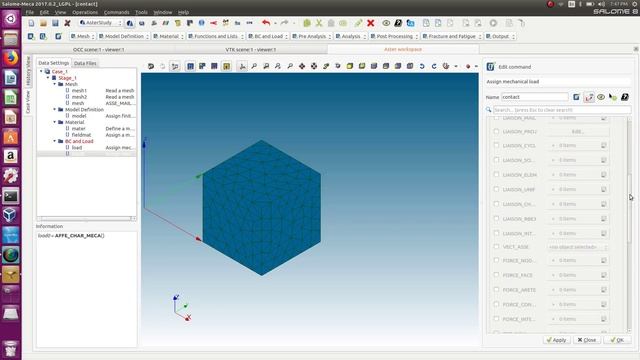The image size is (640, 360).
Task: Check the LIAISON_PROJ checkbox
Action: pos(496,131)
